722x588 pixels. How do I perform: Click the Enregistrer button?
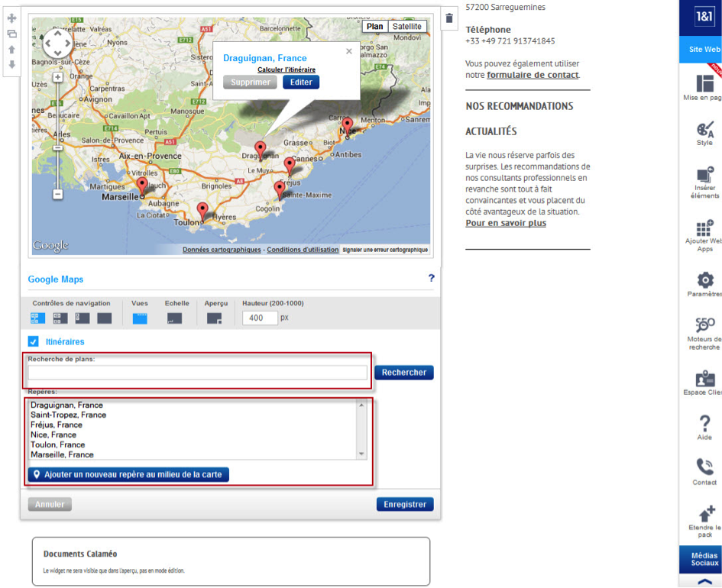pyautogui.click(x=405, y=504)
